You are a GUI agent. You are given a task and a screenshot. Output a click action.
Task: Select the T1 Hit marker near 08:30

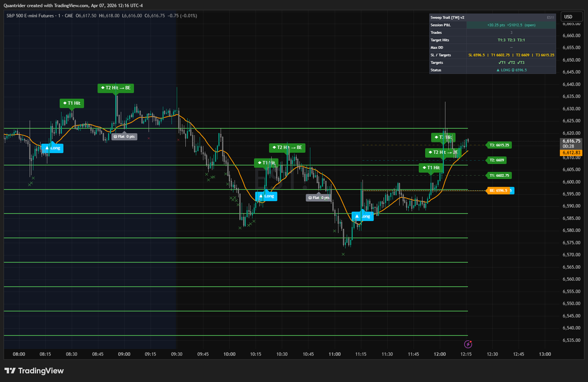point(72,103)
